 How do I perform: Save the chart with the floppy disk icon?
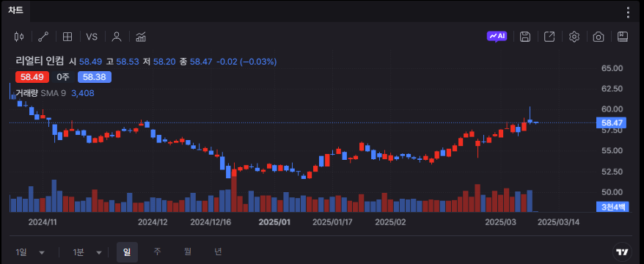coord(525,37)
